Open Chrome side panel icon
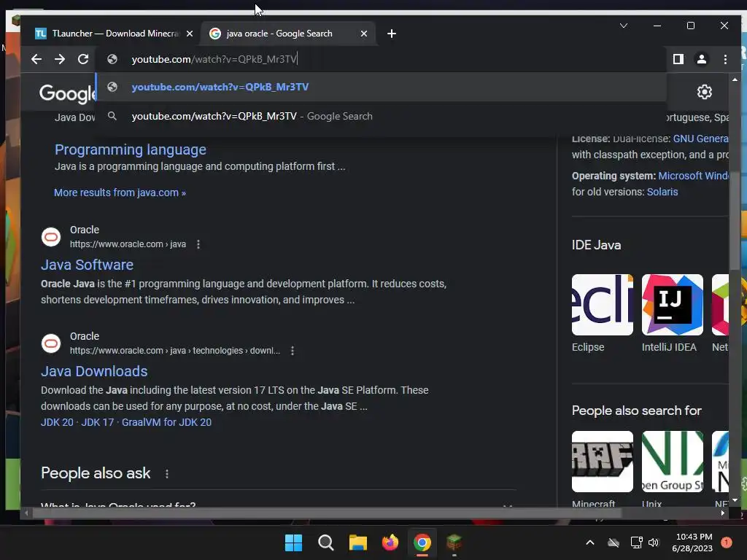This screenshot has height=560, width=747. [678, 59]
